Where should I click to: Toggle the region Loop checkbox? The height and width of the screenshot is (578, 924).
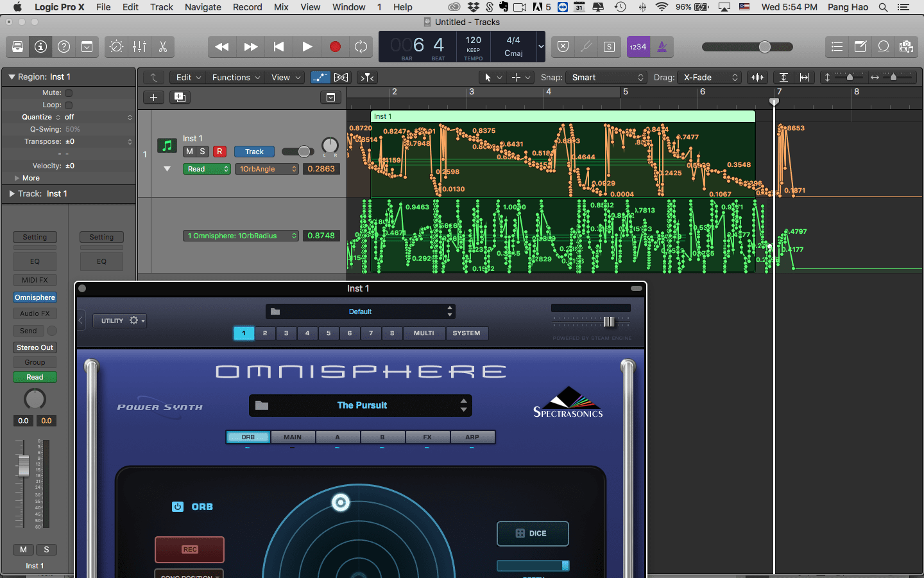pos(69,105)
